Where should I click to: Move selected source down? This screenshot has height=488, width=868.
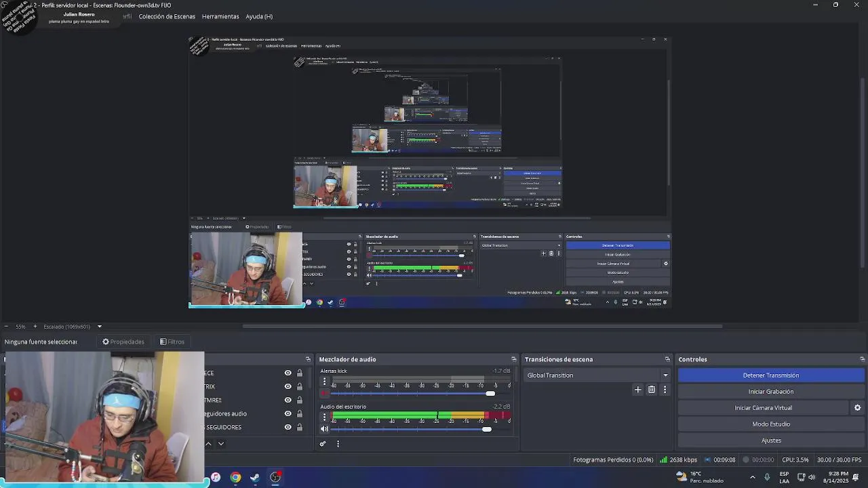[220, 444]
